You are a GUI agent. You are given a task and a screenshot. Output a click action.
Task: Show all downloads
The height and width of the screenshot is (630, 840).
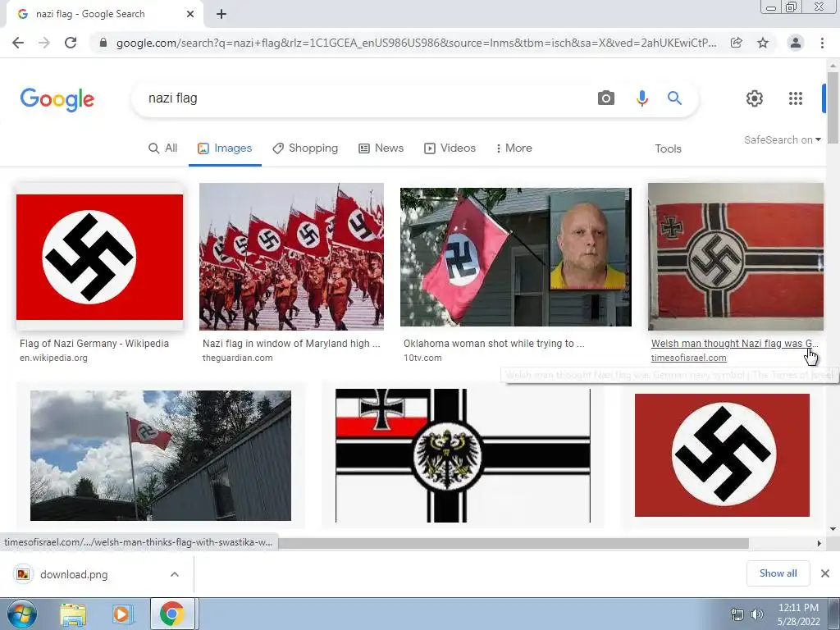778,573
